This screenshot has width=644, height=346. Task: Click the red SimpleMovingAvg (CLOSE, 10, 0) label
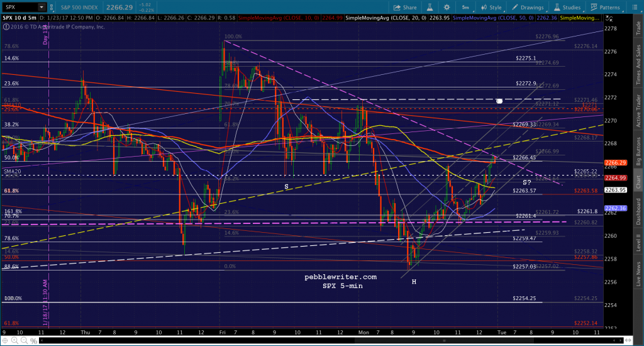279,18
